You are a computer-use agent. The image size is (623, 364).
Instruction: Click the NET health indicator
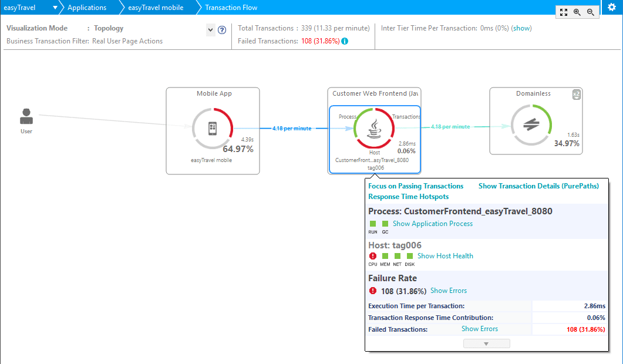pos(398,256)
